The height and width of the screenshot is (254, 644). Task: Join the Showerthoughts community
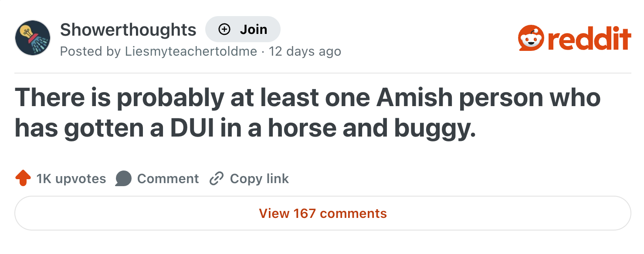click(243, 30)
